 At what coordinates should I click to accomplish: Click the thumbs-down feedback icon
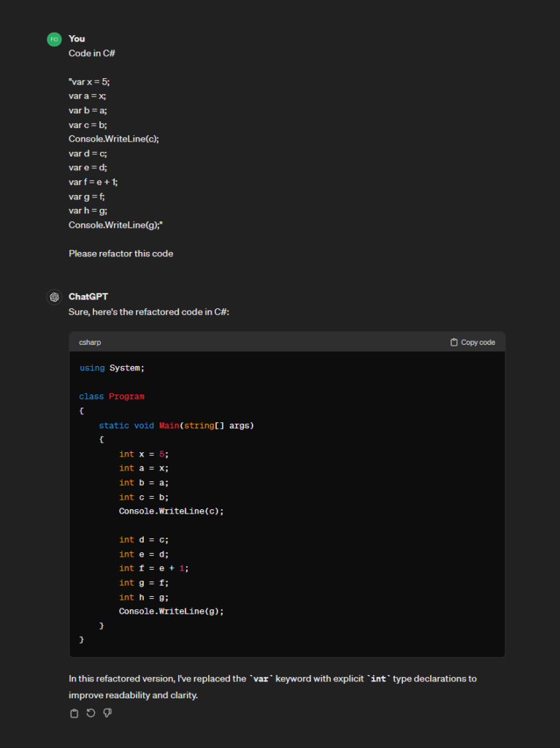[107, 713]
